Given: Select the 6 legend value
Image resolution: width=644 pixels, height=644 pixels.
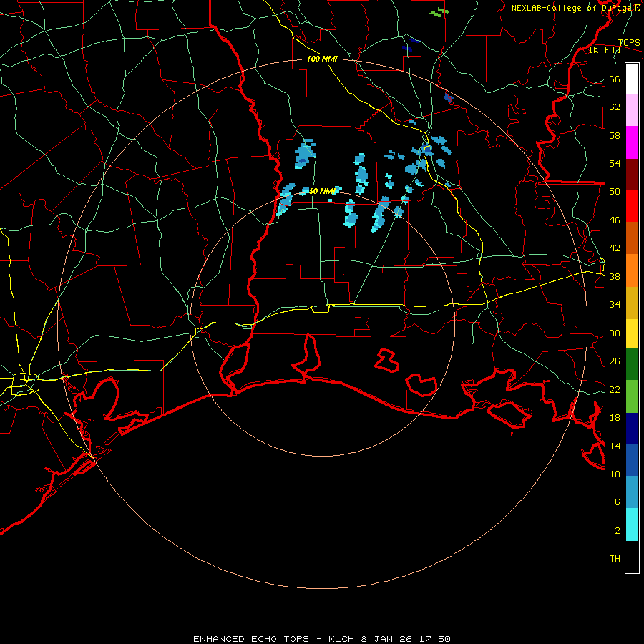Looking at the screenshot, I should coord(618,502).
